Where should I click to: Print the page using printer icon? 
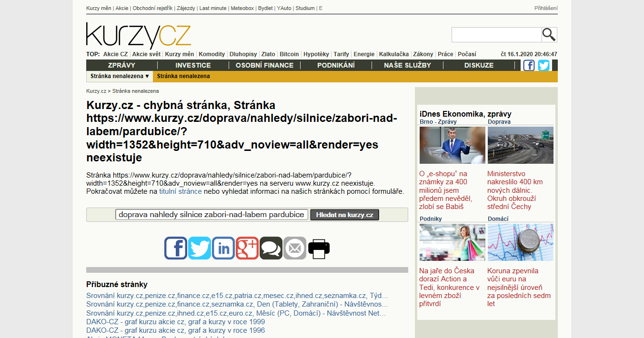(319, 248)
